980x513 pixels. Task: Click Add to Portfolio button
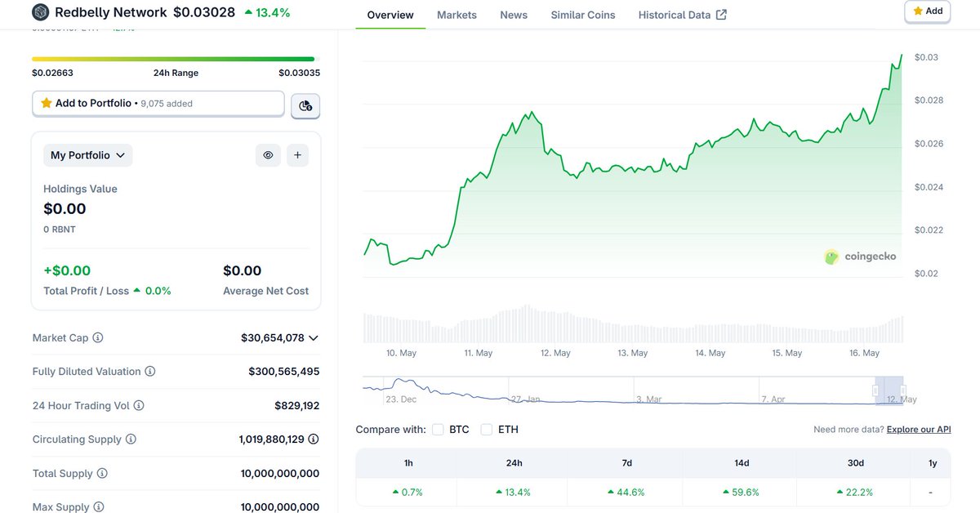158,104
